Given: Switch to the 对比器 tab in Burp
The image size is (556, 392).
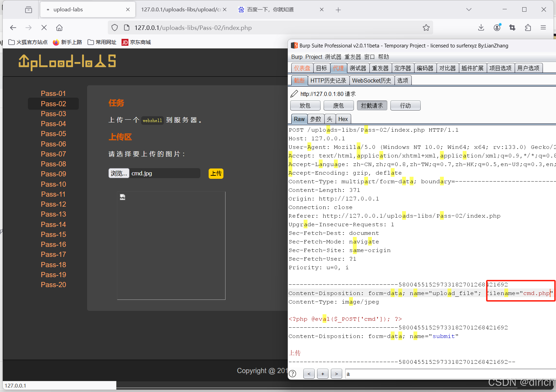Looking at the screenshot, I should click(448, 68).
